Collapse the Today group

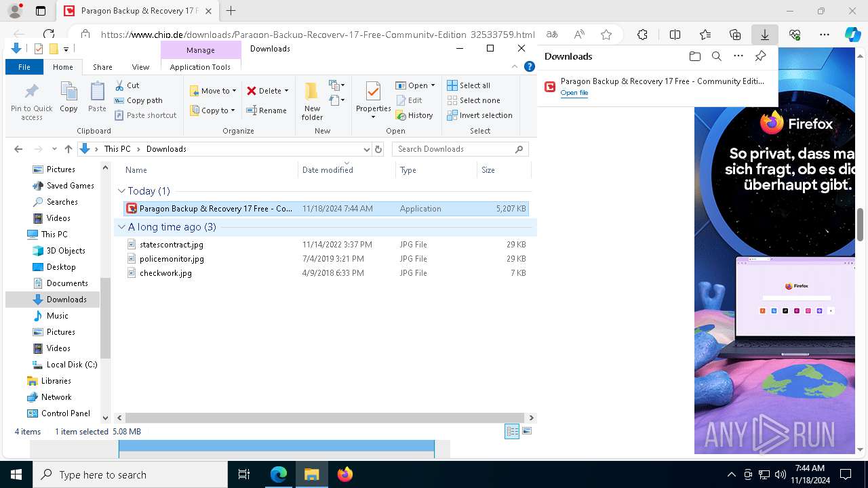point(121,191)
